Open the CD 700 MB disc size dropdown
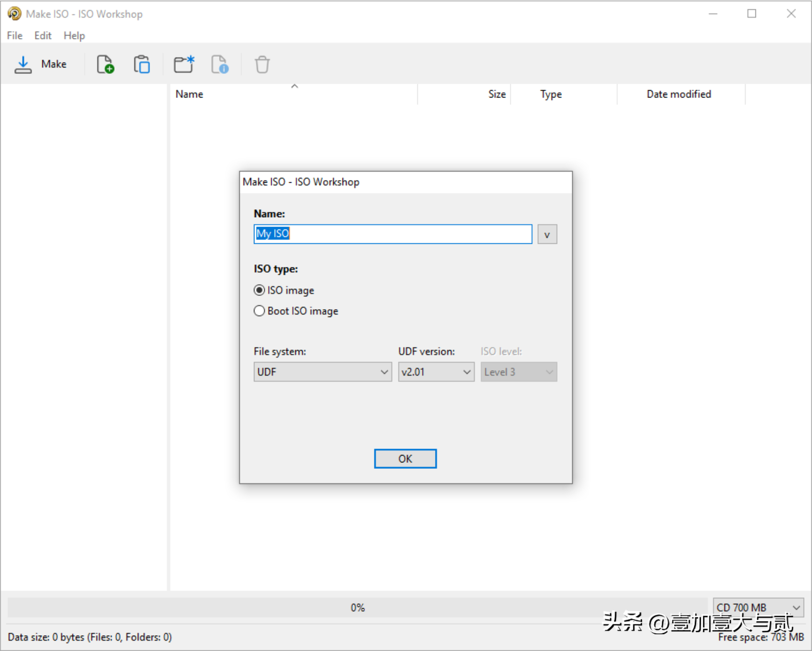 tap(758, 608)
